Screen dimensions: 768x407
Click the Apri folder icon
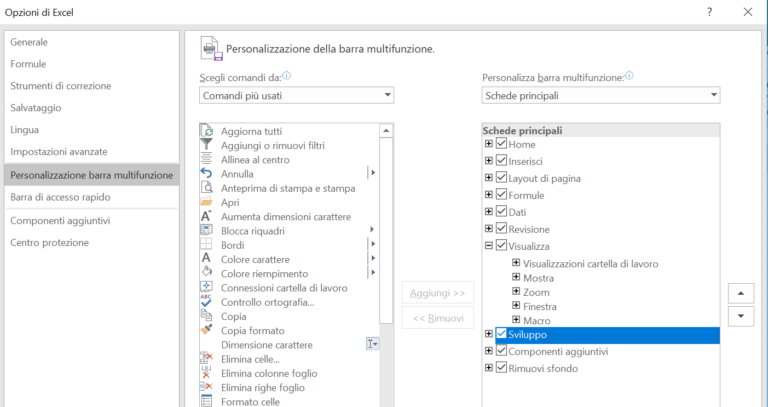click(207, 202)
